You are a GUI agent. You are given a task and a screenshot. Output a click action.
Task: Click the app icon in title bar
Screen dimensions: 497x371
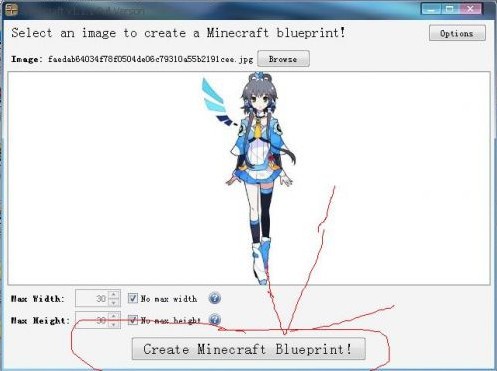[12, 9]
